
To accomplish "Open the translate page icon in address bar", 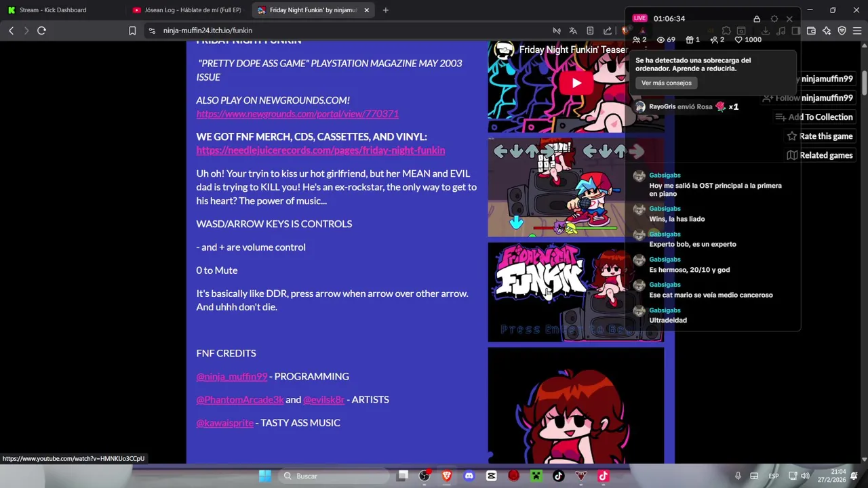I will [573, 30].
